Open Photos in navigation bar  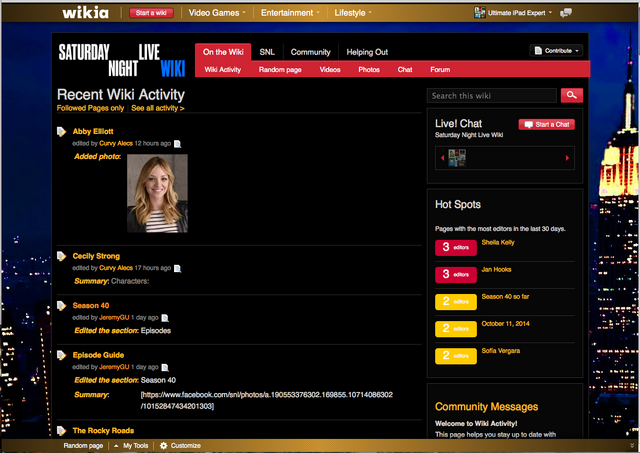[x=369, y=69]
